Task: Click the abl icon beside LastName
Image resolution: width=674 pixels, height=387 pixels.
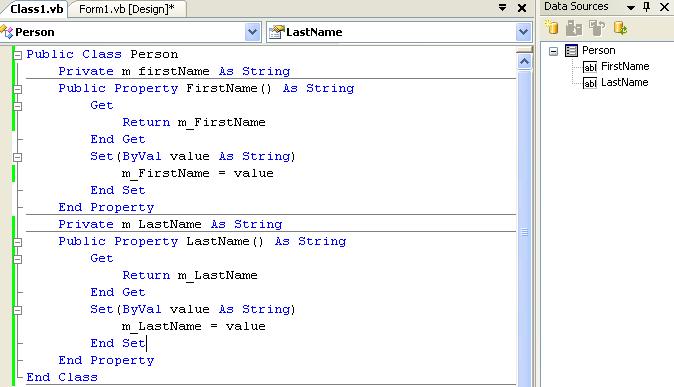Action: (590, 83)
